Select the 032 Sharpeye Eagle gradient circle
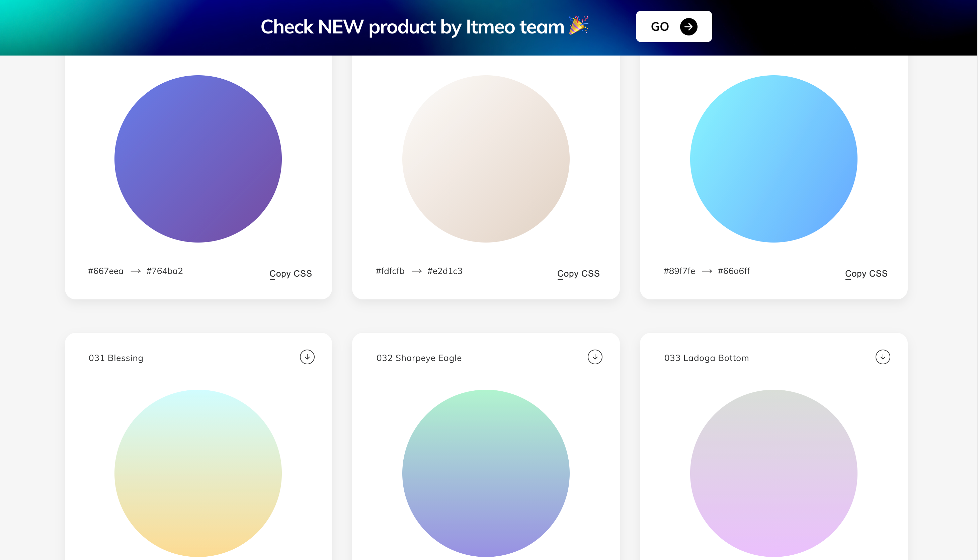 coord(486,473)
